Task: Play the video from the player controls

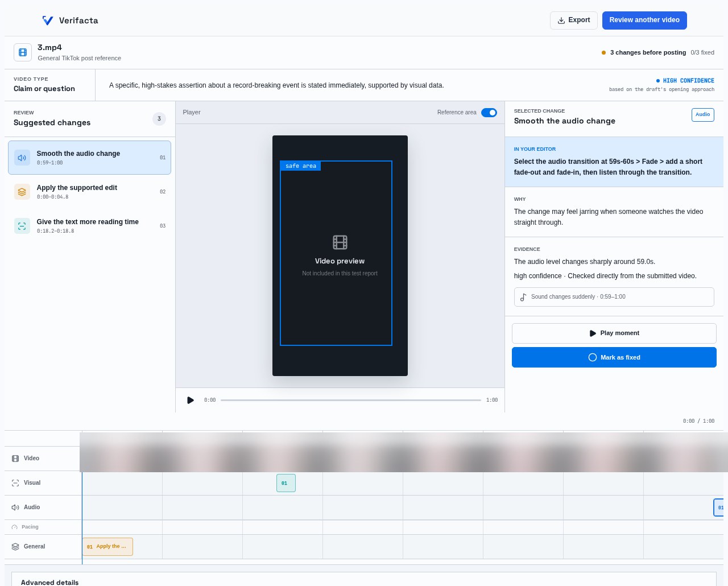Action: click(x=191, y=400)
